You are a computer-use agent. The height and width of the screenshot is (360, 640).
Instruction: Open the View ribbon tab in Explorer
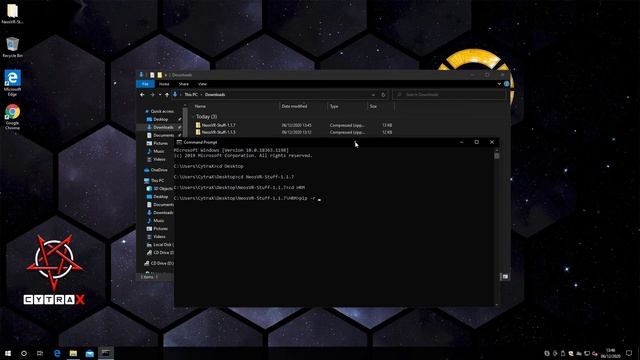pyautogui.click(x=202, y=84)
